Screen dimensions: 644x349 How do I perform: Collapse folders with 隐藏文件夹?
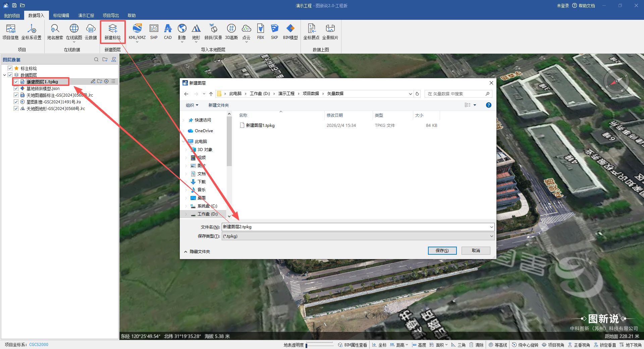click(197, 251)
